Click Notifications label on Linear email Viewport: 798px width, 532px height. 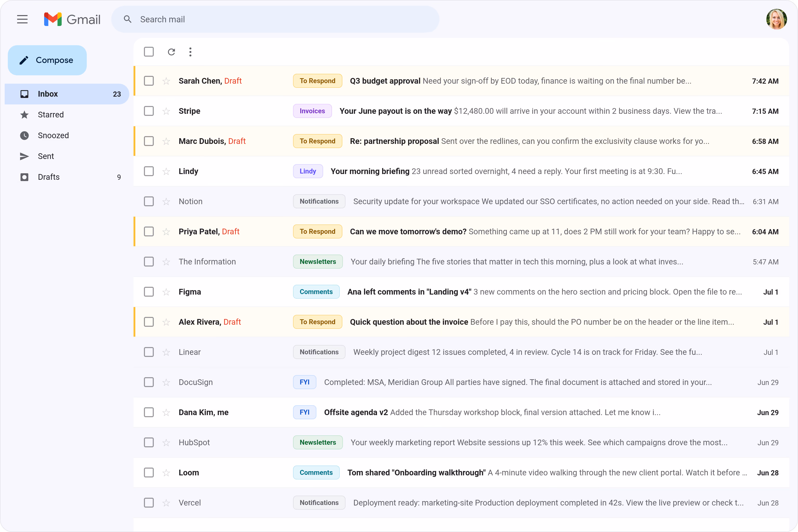coord(319,352)
